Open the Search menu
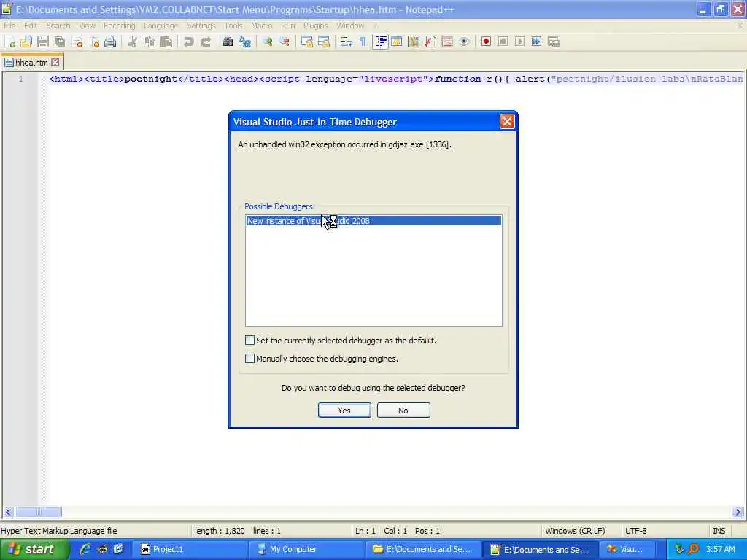 pos(58,26)
